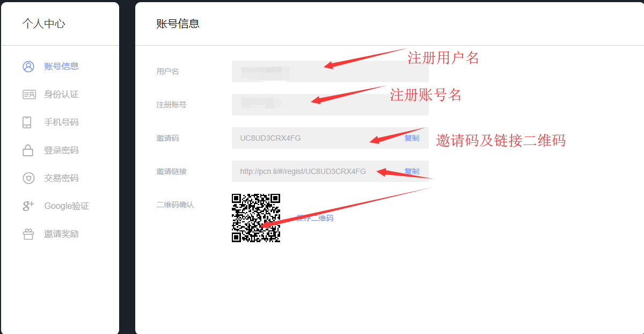644x334 pixels.
Task: Click the 身份认证 ID card icon
Action: (28, 95)
